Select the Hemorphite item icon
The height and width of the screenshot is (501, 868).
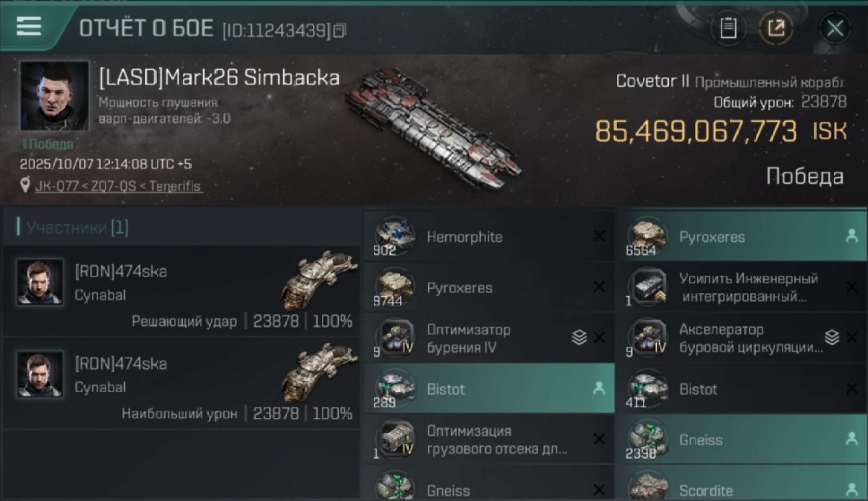click(395, 236)
